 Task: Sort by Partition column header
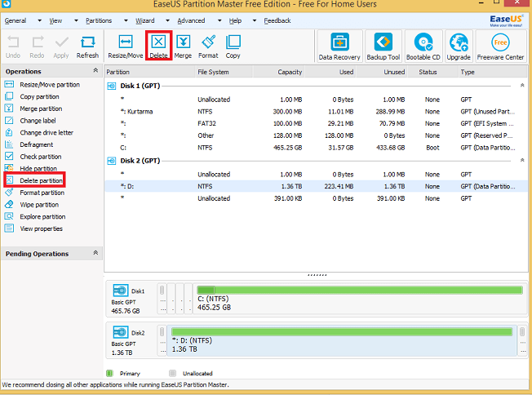coord(149,72)
